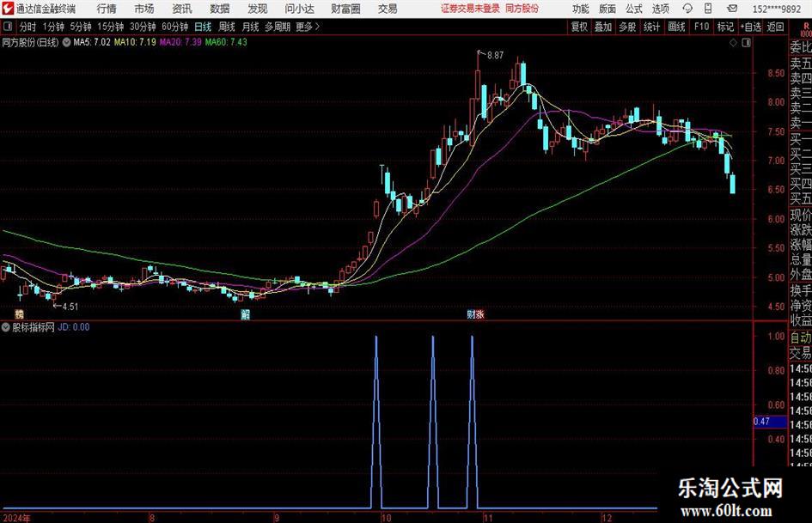Viewport: 812px width, 523px height.
Task: Open the 功能 menu
Action: [x=581, y=9]
